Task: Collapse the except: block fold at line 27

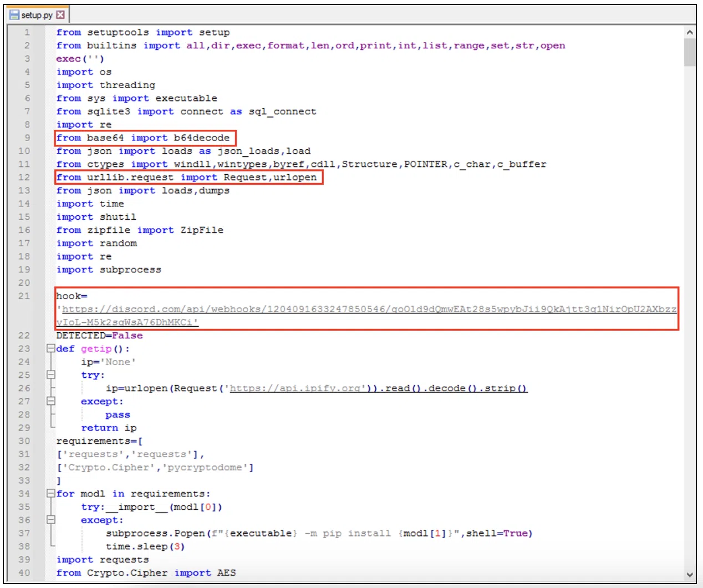Action: [x=51, y=401]
